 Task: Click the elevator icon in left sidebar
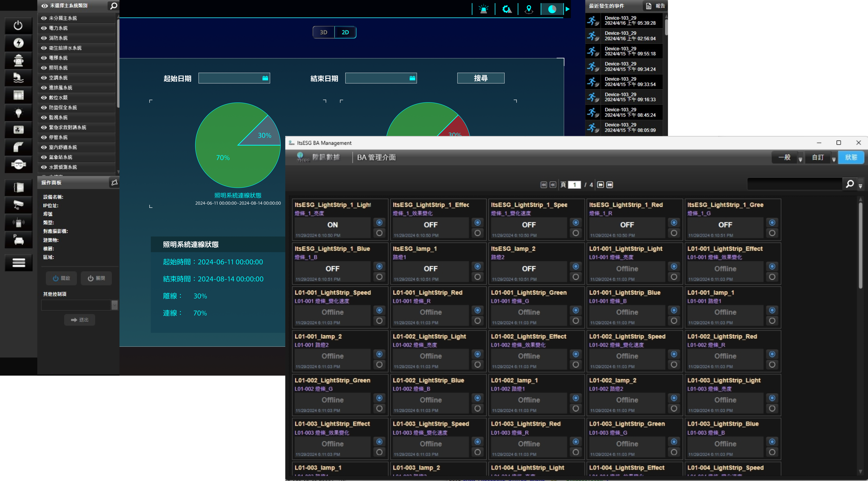click(19, 95)
